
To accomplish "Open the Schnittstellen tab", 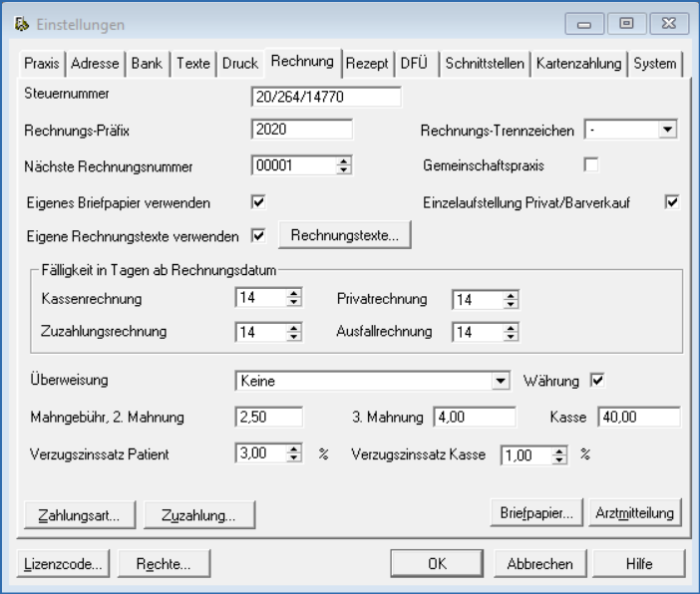I will [483, 63].
